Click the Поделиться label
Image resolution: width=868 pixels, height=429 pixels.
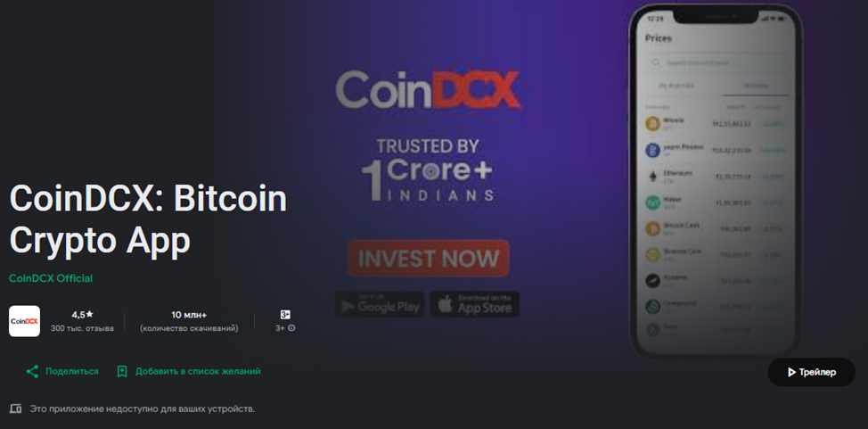coord(72,371)
